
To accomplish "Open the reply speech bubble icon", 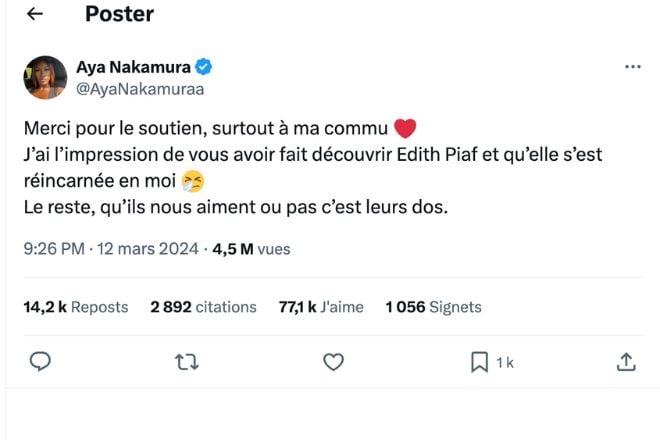I will click(x=41, y=362).
